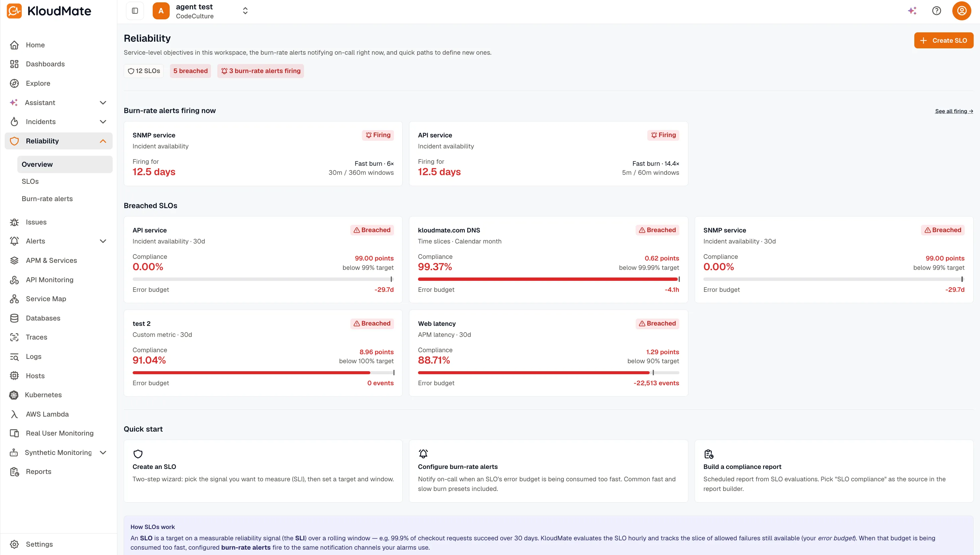Click the Logs search icon

coord(14,357)
